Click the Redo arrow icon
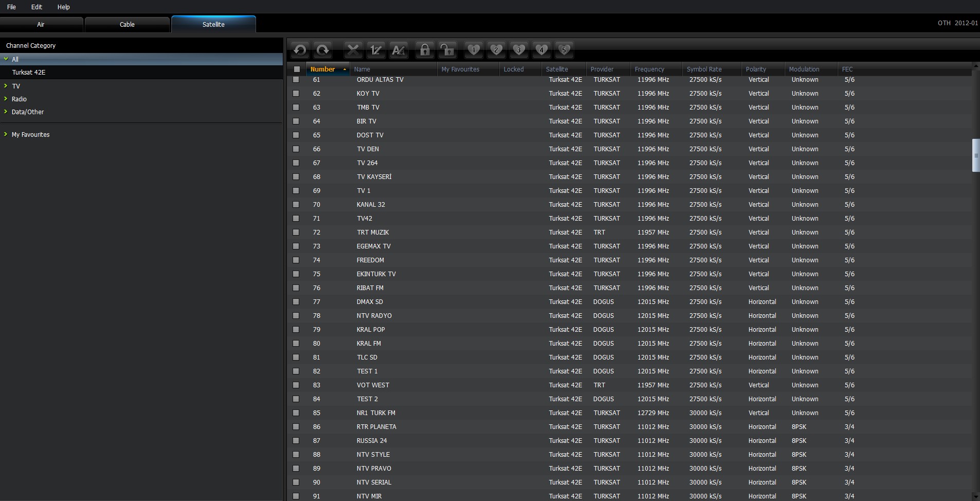 tap(322, 50)
